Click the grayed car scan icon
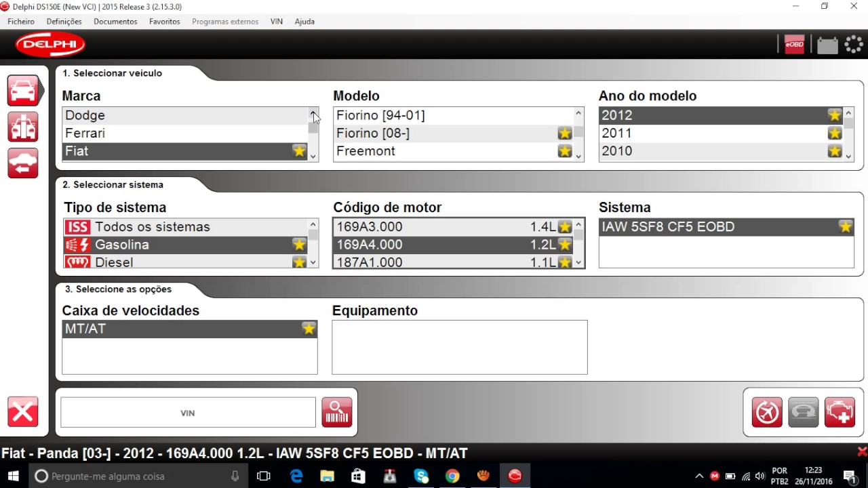The image size is (868, 488). point(804,412)
